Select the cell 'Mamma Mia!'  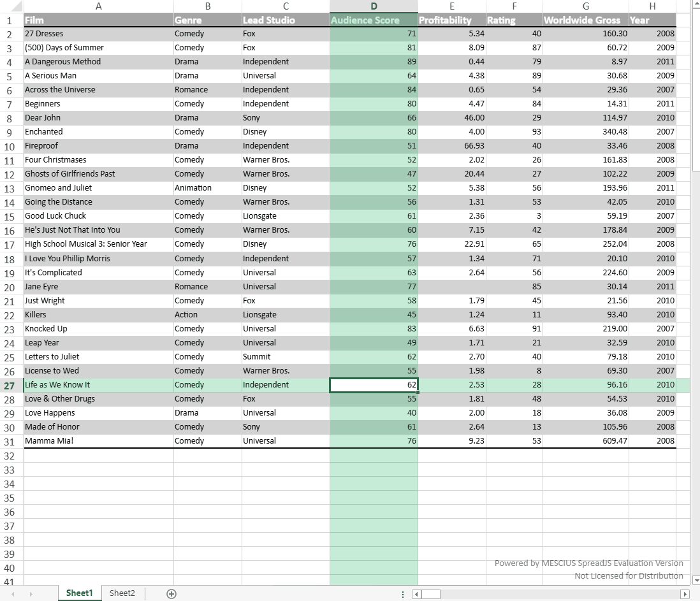99,441
